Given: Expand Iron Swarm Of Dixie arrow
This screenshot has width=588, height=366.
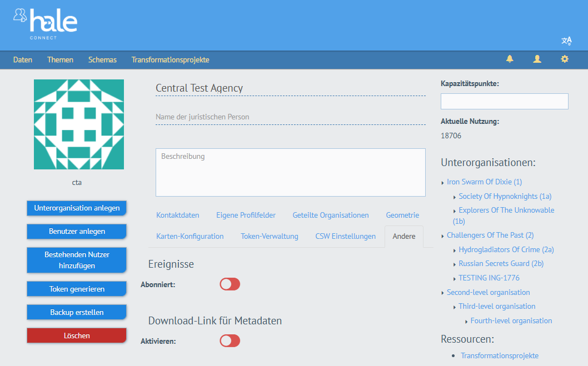Looking at the screenshot, I should [442, 183].
